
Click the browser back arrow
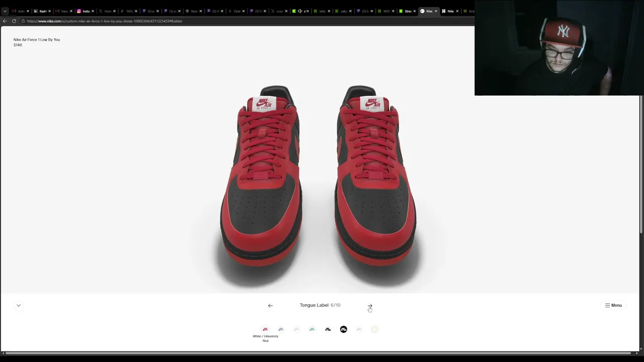[5, 21]
